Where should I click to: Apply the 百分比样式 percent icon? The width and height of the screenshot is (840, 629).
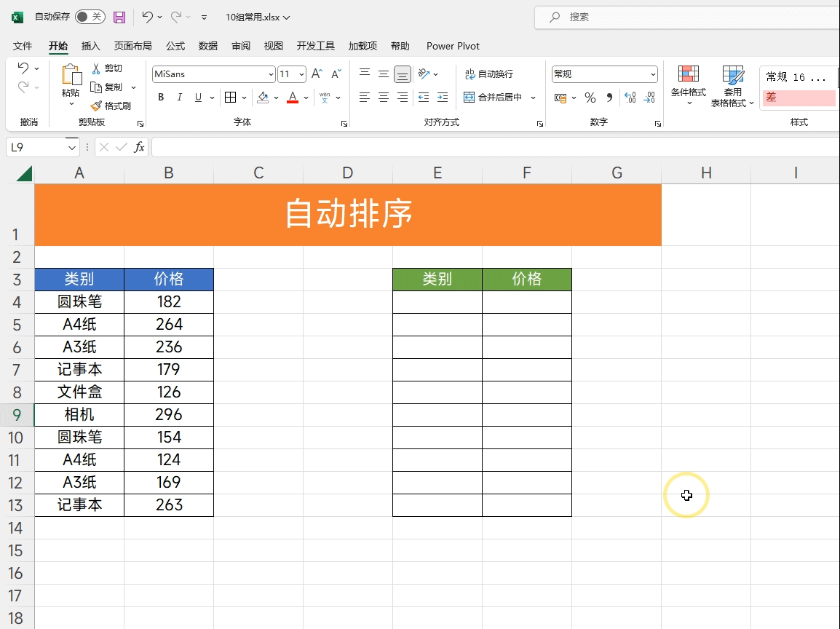click(x=590, y=98)
